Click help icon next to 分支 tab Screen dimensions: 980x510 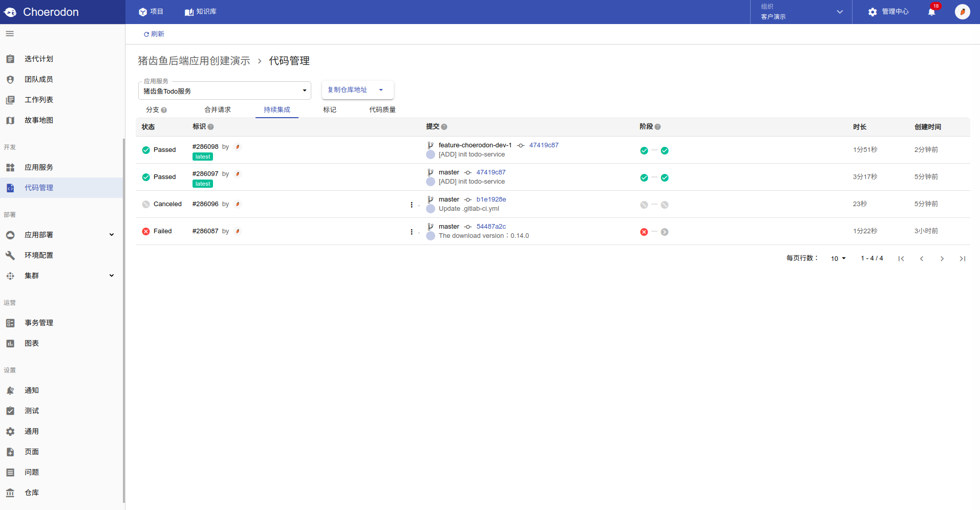pyautogui.click(x=164, y=110)
